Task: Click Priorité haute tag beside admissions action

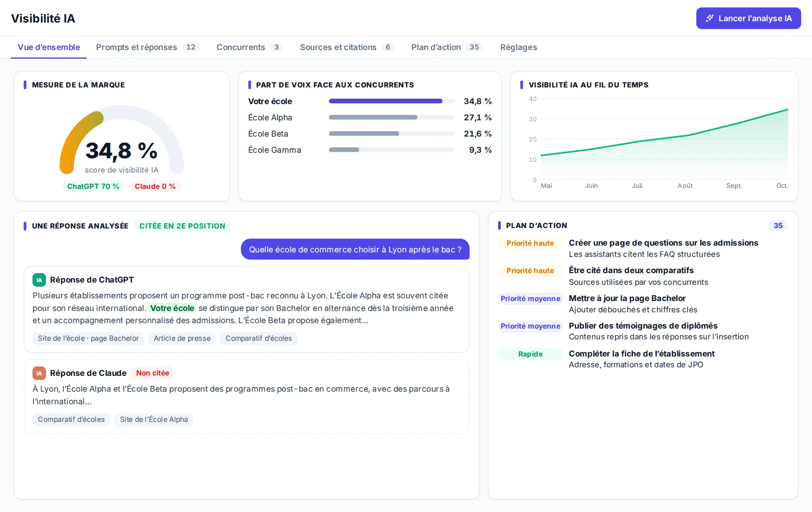Action: click(531, 243)
